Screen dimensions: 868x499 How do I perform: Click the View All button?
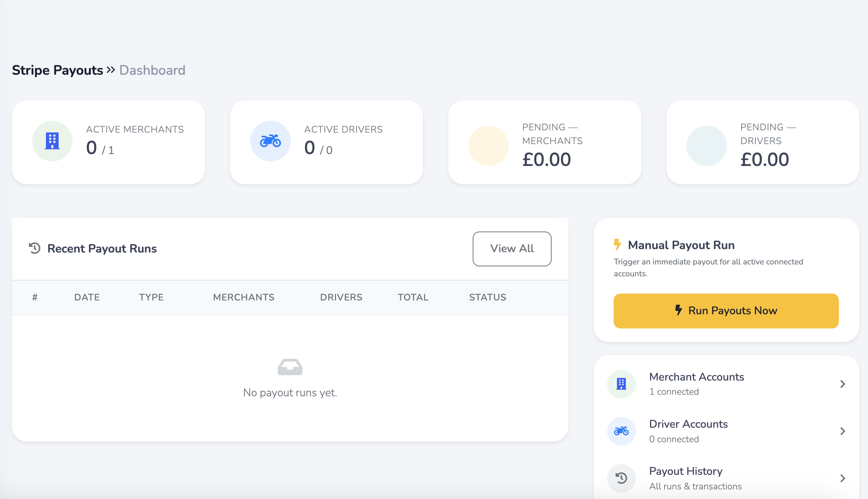pos(512,249)
